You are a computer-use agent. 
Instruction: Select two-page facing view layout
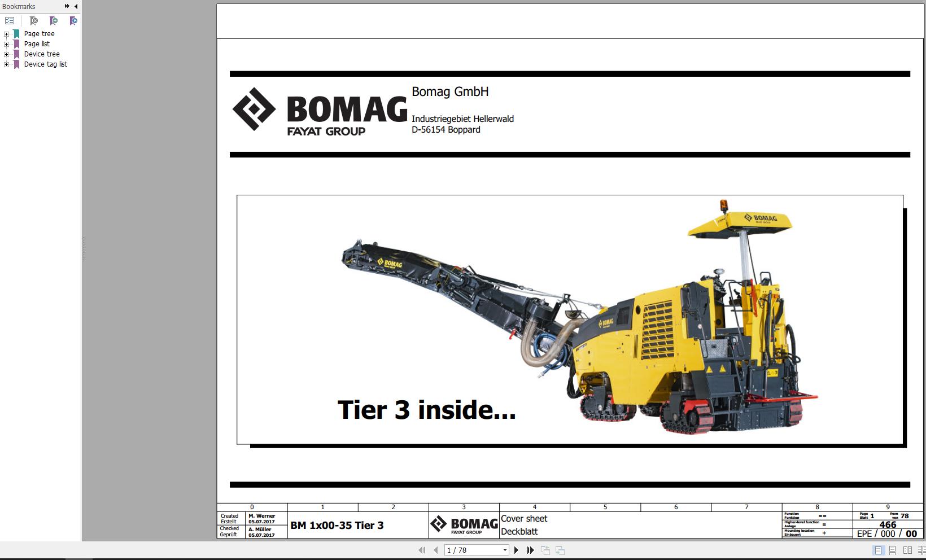pyautogui.click(x=907, y=550)
